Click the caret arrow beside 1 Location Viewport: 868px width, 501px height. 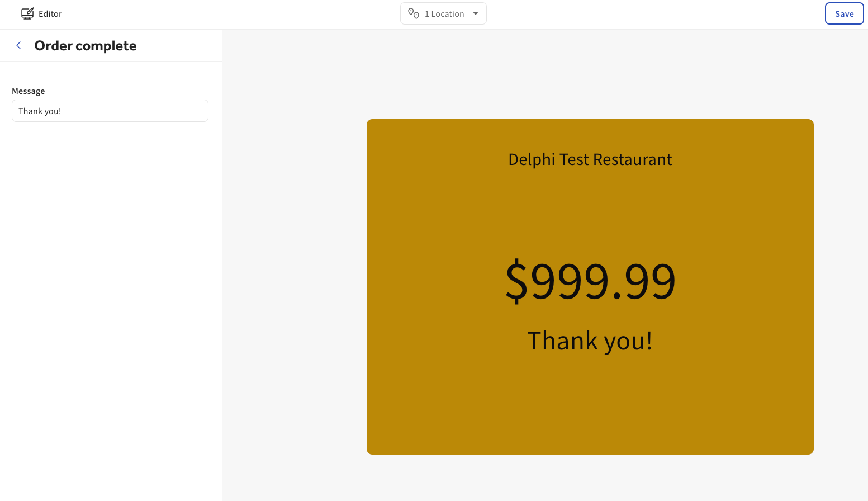(476, 13)
